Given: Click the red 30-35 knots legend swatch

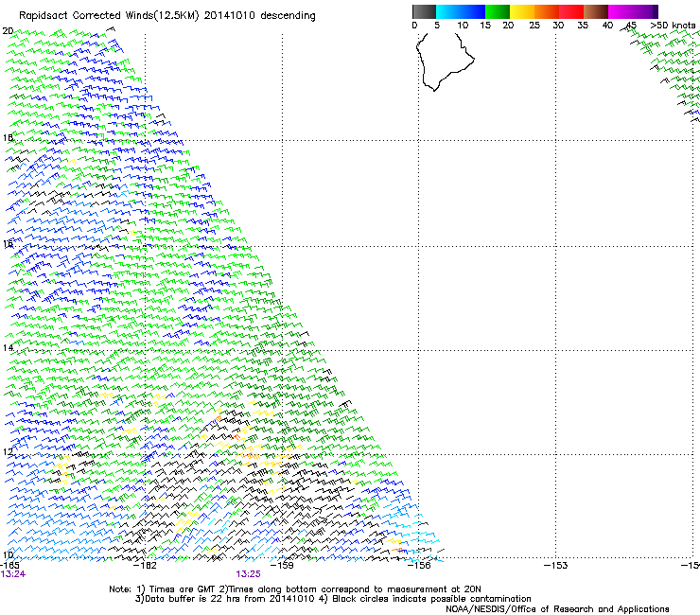Looking at the screenshot, I should [571, 11].
